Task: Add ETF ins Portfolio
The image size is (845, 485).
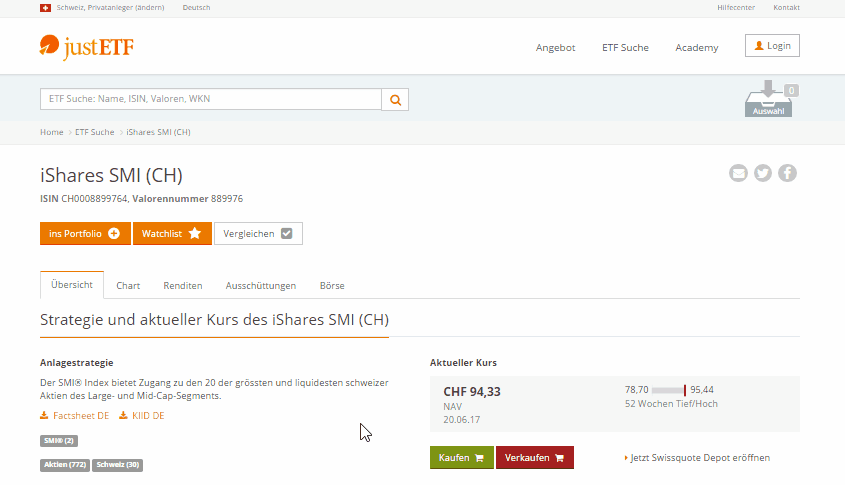Action: pos(85,233)
